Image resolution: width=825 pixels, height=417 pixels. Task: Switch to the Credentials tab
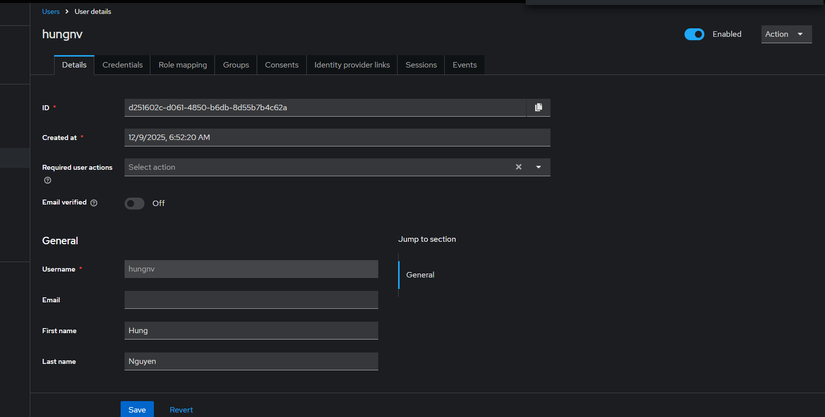tap(122, 65)
